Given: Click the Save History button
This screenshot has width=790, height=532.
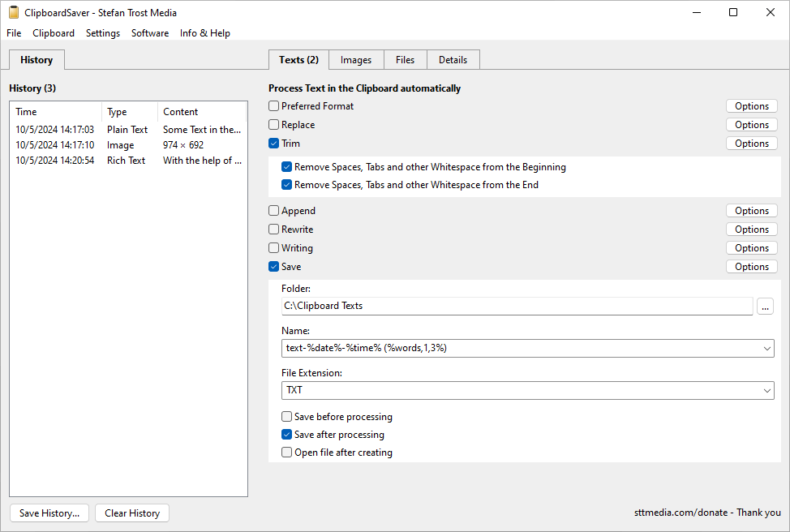Looking at the screenshot, I should tap(49, 513).
